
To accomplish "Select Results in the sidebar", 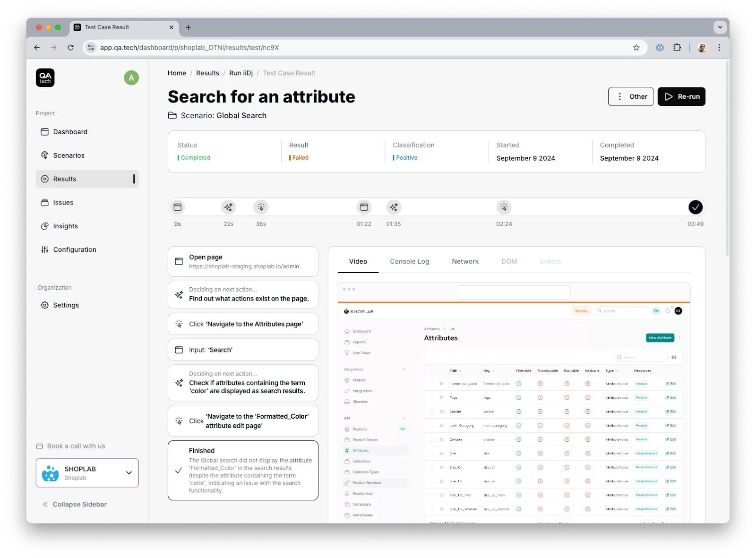I will point(87,179).
